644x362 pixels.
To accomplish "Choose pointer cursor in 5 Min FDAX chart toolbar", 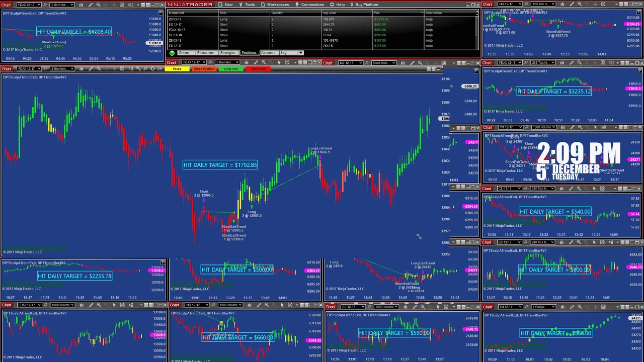I will click(279, 62).
